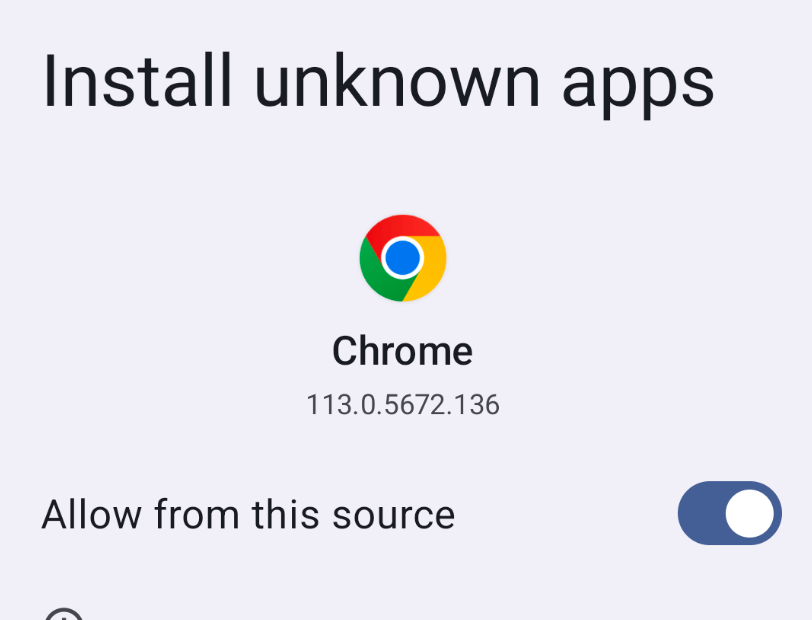Tap the Allow from this source text
The image size is (812, 620).
coord(247,513)
